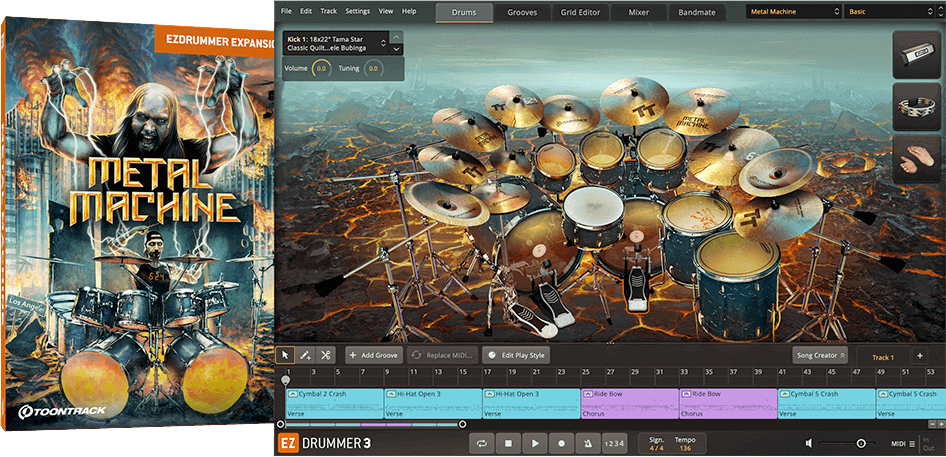Click the Edit Play Style button
Image resolution: width=946 pixels, height=457 pixels.
[516, 356]
